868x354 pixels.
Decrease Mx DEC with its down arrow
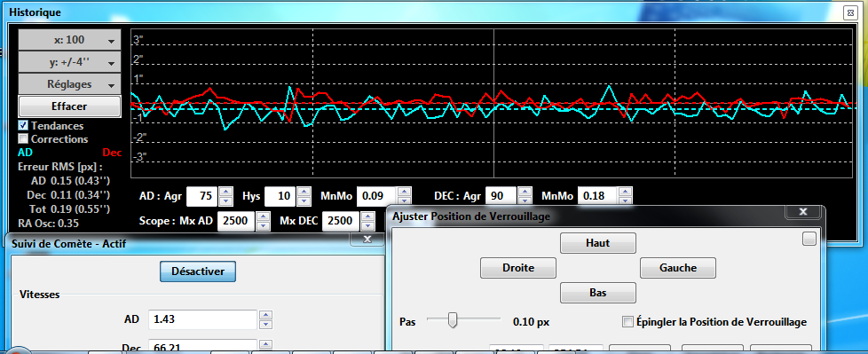[x=367, y=225]
